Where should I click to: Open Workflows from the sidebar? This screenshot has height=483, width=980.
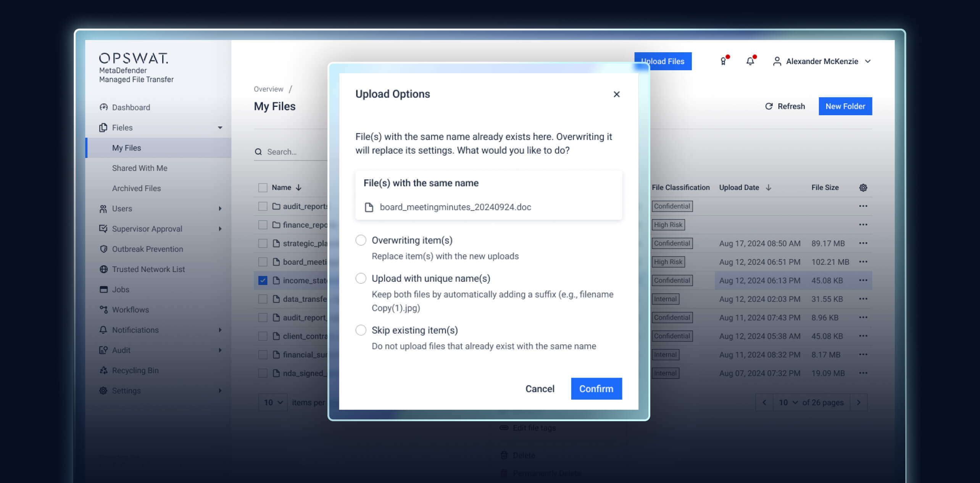[x=130, y=309]
